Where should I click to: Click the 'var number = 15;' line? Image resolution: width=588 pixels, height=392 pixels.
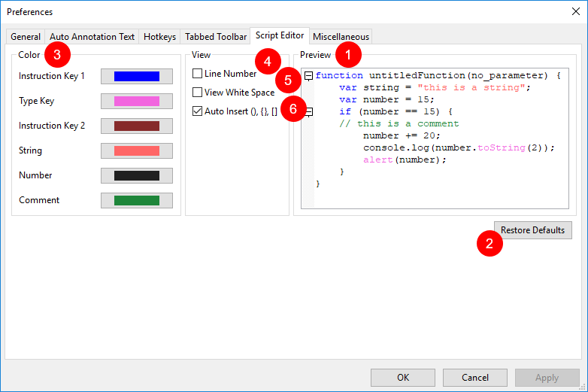[x=386, y=99]
